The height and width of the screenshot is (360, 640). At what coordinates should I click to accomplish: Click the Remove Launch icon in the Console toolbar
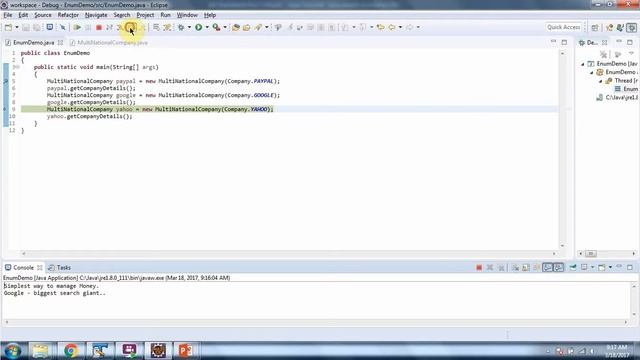(490, 267)
